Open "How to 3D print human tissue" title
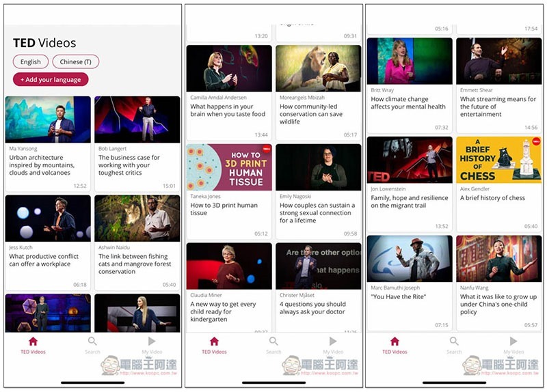This screenshot has width=547, height=392. click(224, 209)
